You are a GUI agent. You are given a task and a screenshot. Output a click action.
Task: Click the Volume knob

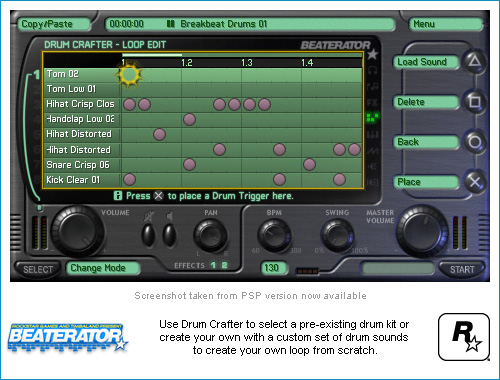tap(78, 231)
